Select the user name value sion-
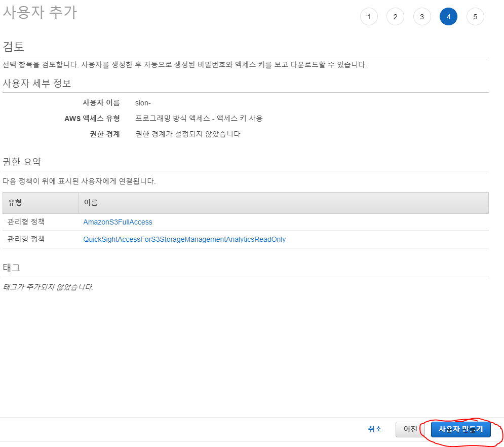This screenshot has width=504, height=447. click(x=143, y=103)
